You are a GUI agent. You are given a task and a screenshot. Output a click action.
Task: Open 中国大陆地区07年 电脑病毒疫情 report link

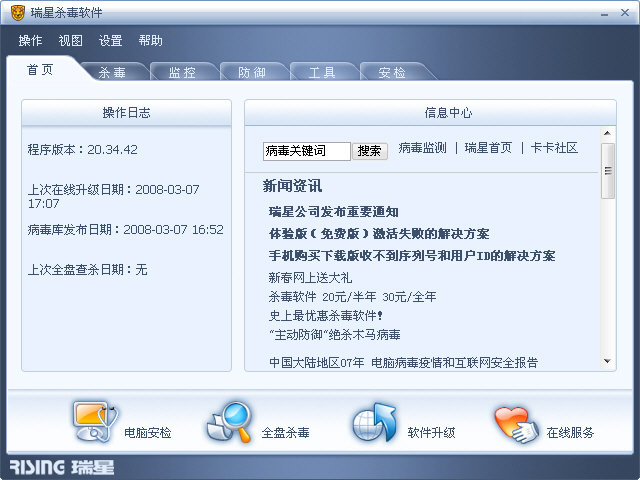403,362
